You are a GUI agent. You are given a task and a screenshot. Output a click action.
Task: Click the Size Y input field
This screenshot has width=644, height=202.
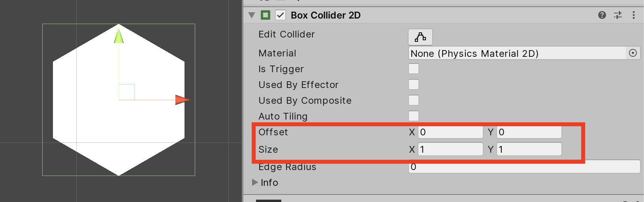coord(529,150)
